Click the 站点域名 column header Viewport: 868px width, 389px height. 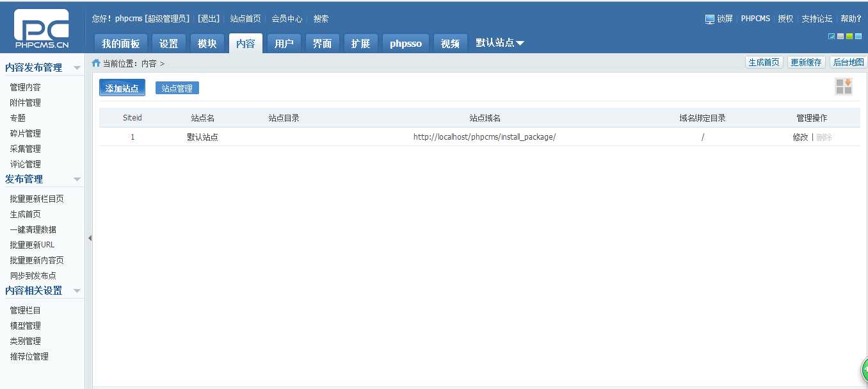485,118
